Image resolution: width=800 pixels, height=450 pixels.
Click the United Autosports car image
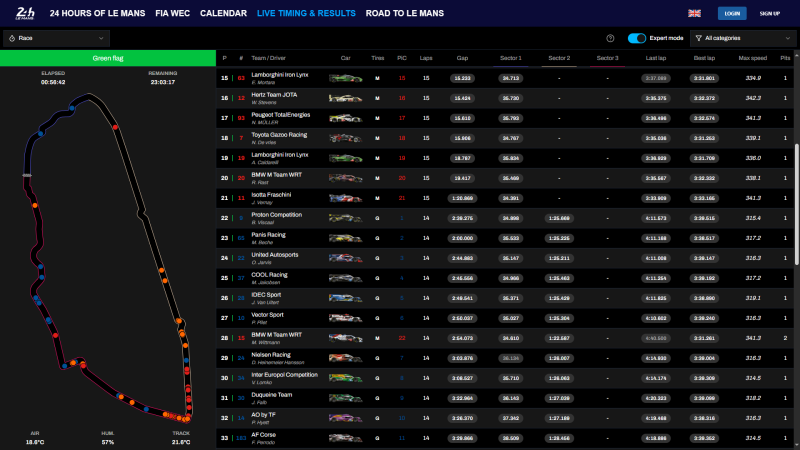coord(345,258)
